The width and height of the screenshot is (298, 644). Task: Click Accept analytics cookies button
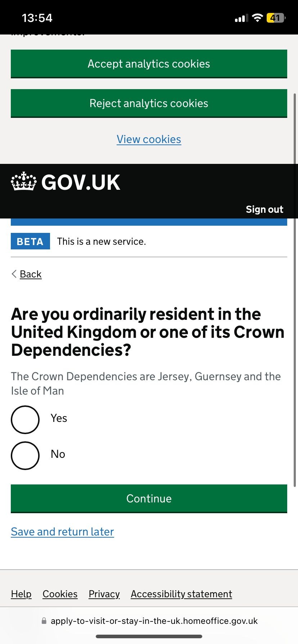(x=149, y=64)
